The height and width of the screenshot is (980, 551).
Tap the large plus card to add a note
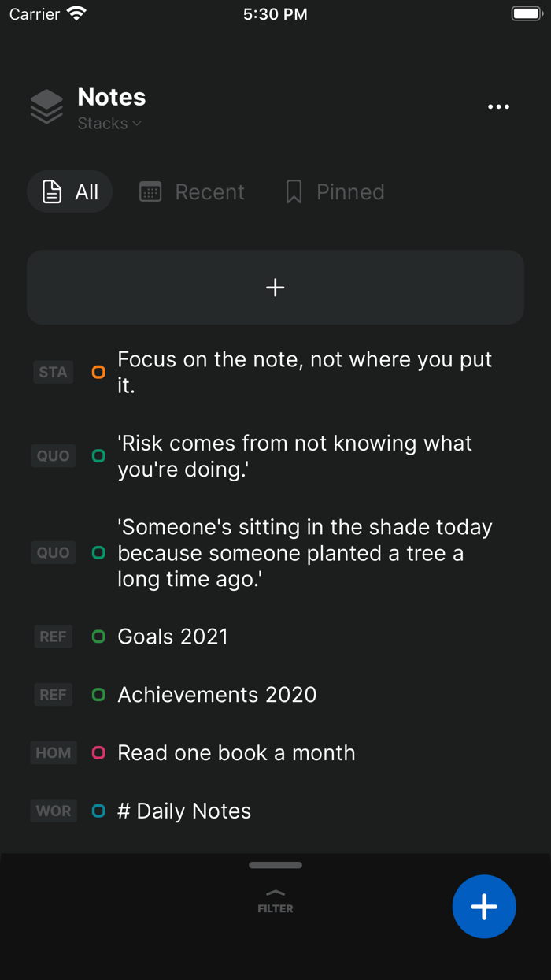pos(275,287)
